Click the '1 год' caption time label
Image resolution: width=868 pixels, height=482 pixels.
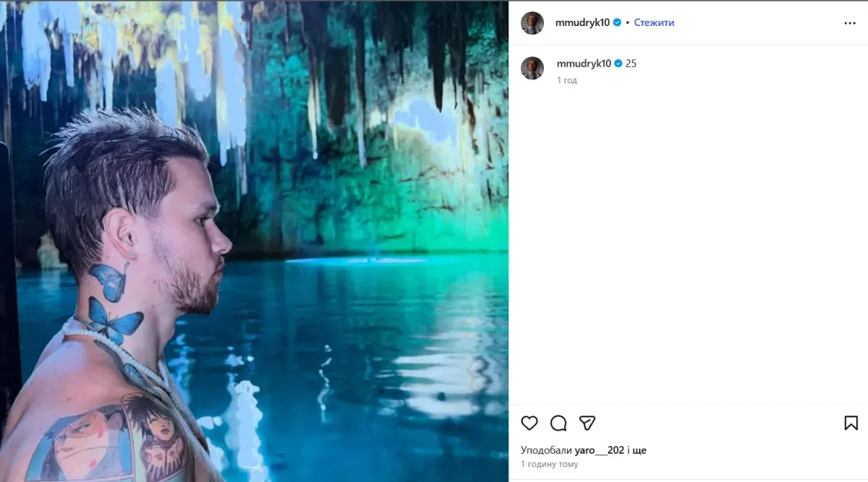[x=567, y=80]
